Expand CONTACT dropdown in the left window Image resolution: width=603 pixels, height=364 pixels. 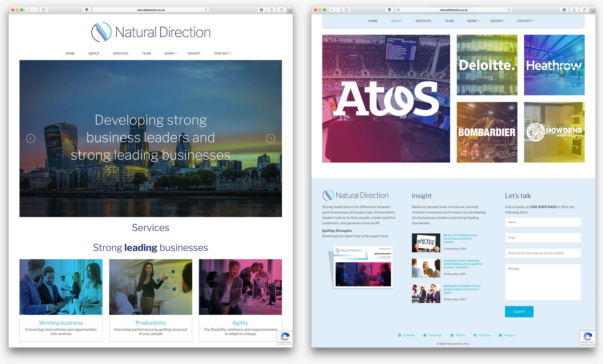point(223,53)
